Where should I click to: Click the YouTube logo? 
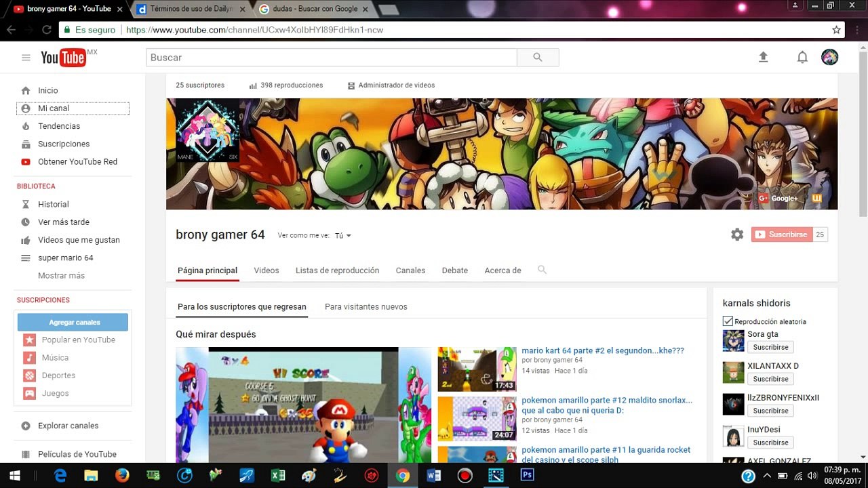point(64,58)
